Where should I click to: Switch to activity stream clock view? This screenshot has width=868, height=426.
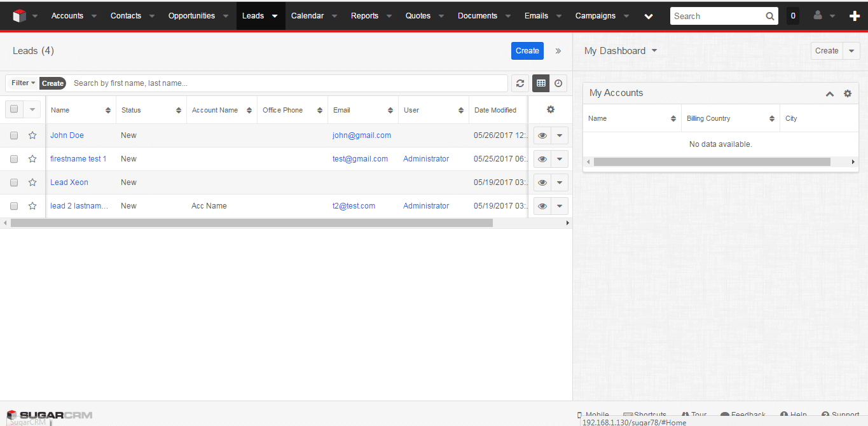tap(558, 83)
